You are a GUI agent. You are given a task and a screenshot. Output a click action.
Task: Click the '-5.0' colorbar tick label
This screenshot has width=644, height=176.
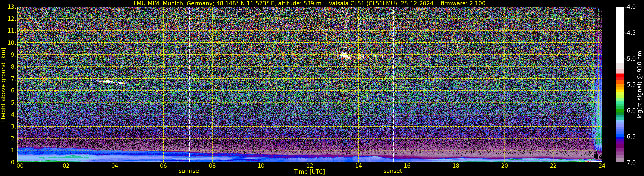pos(630,59)
